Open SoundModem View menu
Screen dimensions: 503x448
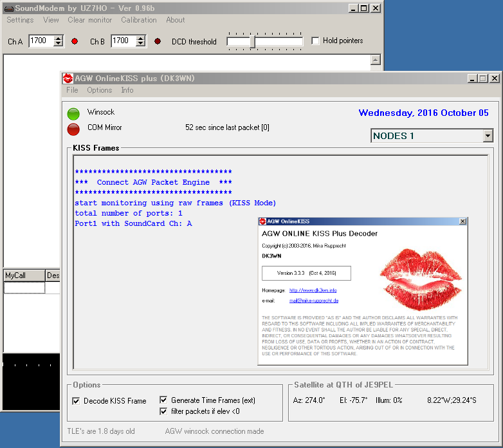[51, 20]
